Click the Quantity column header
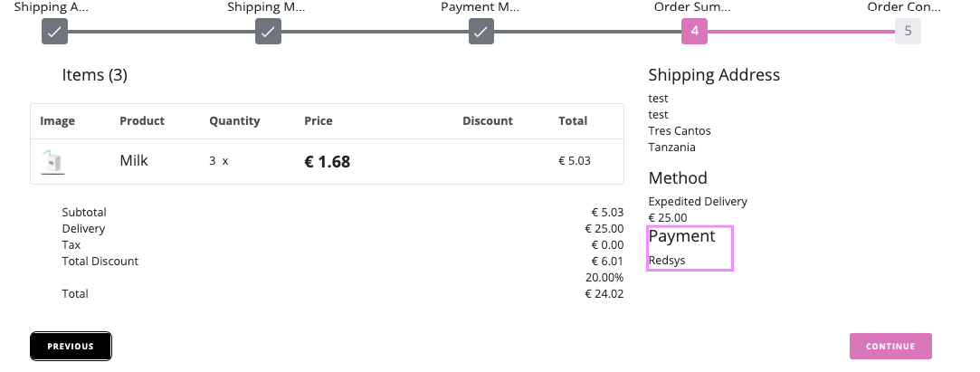 (234, 120)
